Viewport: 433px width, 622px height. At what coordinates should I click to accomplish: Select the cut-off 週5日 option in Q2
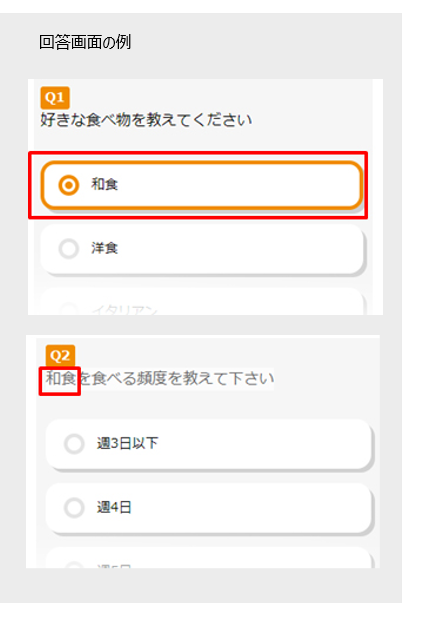pos(209,558)
